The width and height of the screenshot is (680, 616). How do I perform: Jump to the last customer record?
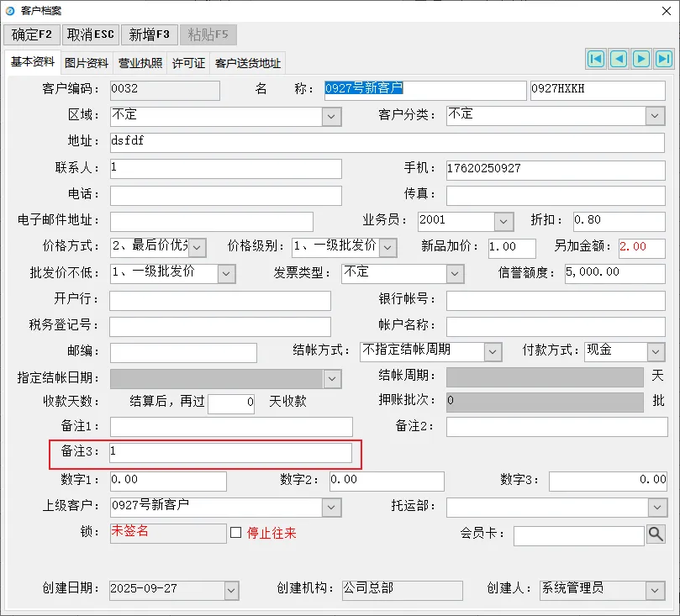click(664, 58)
